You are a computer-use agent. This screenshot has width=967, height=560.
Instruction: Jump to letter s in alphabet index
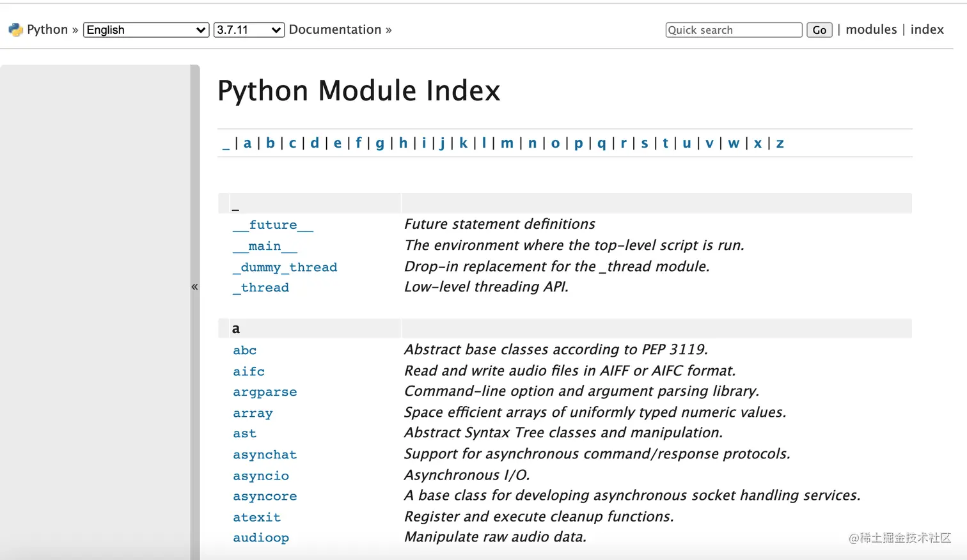coord(645,143)
